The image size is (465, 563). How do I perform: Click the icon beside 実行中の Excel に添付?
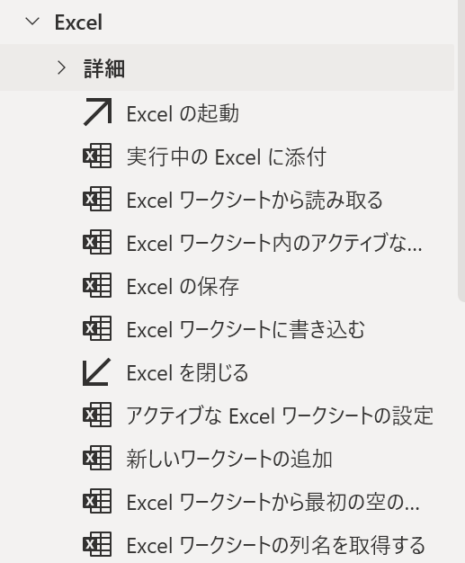97,155
